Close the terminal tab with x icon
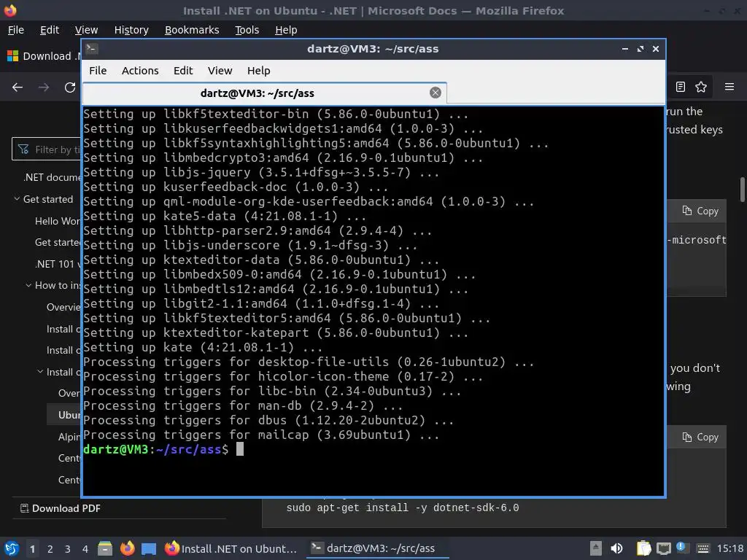The width and height of the screenshot is (747, 560). point(435,93)
